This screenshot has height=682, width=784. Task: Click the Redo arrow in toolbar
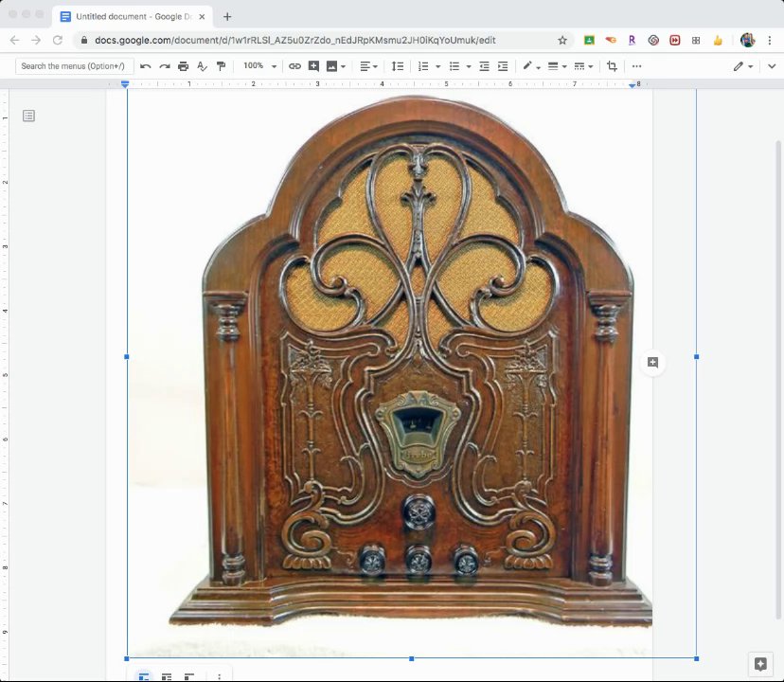pyautogui.click(x=165, y=66)
